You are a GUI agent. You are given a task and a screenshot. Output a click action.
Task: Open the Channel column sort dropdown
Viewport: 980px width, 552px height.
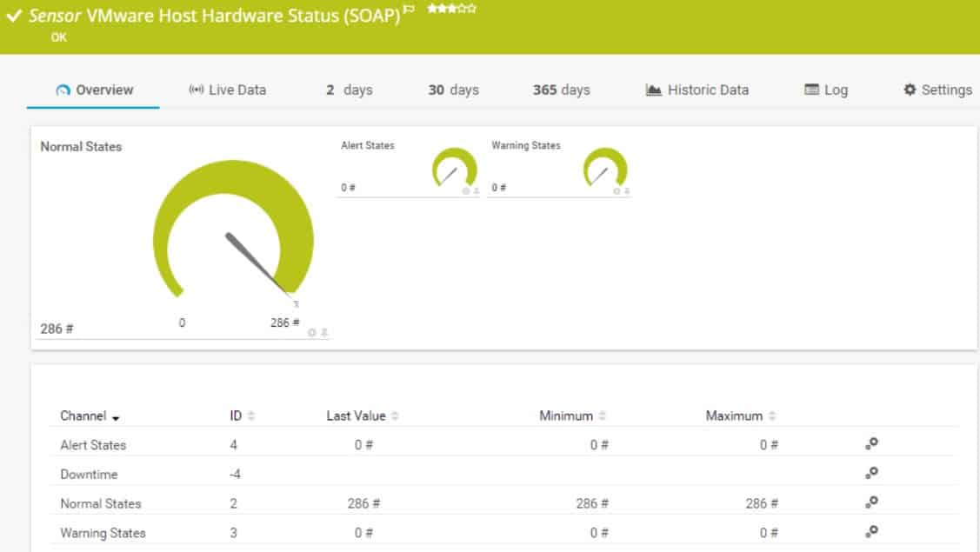115,416
